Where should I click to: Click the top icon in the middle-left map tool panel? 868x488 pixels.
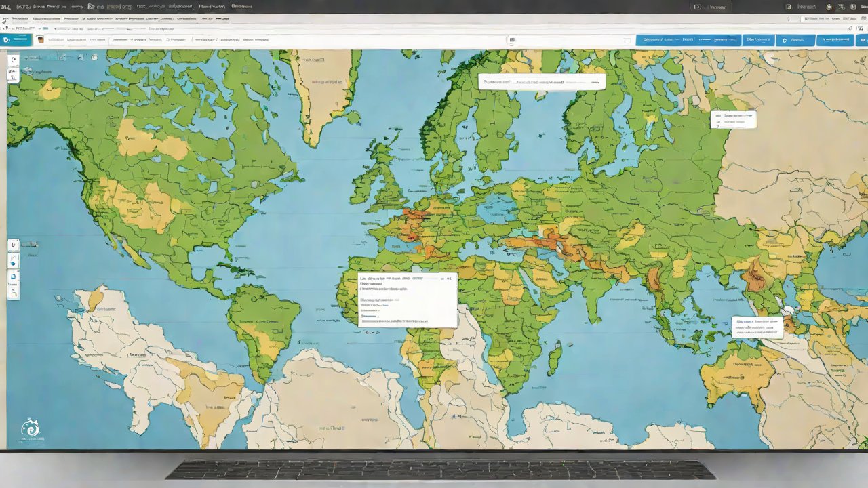[x=14, y=244]
